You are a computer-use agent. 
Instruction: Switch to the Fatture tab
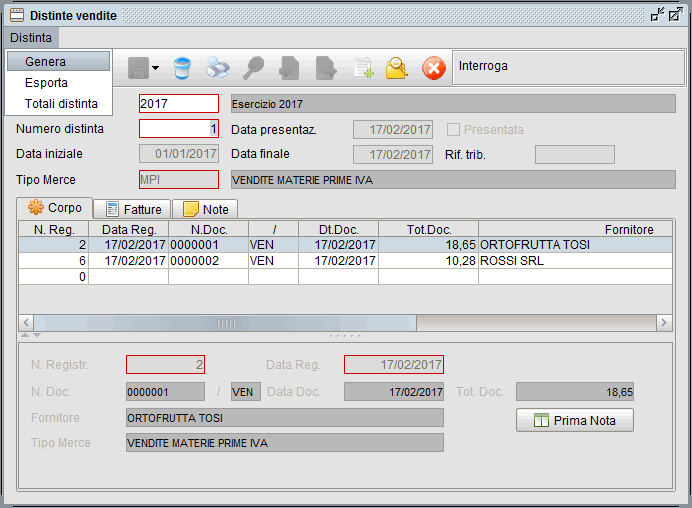pos(132,209)
